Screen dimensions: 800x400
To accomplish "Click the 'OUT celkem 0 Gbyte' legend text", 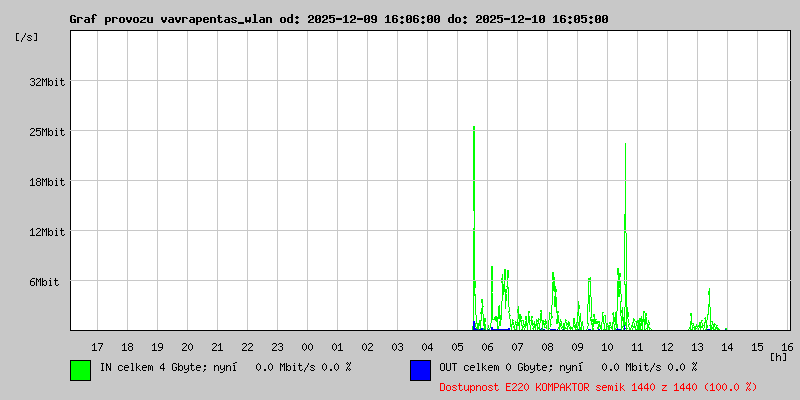I will 491,367.
